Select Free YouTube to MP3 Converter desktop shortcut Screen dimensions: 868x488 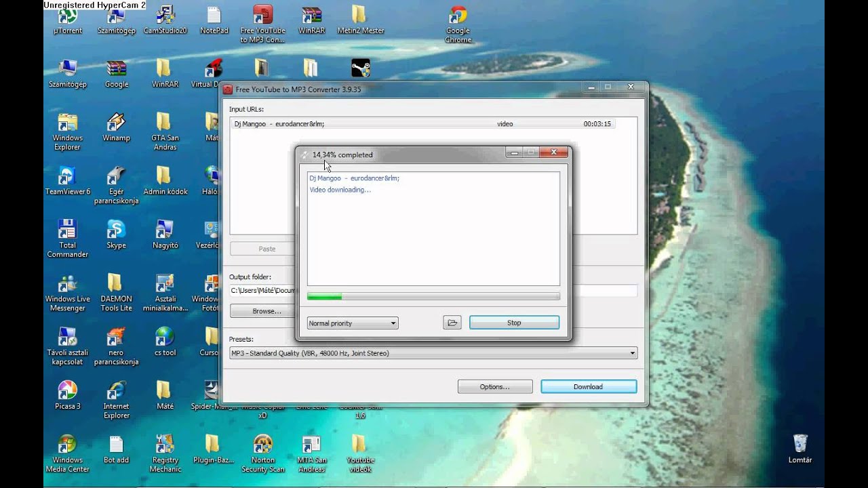[263, 24]
